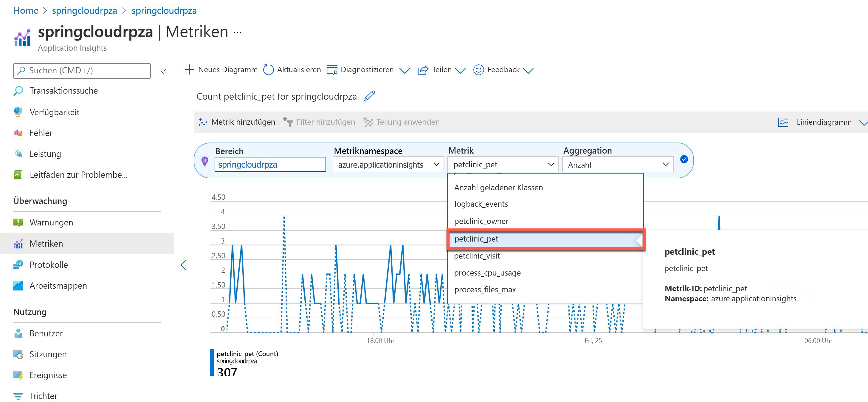Click the Transaktionssuche magnifier icon

(x=18, y=91)
